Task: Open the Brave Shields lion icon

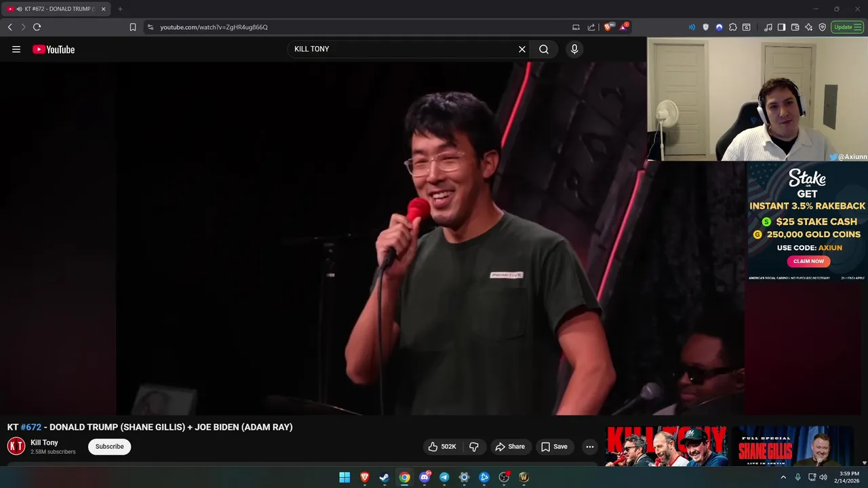Action: pos(608,27)
